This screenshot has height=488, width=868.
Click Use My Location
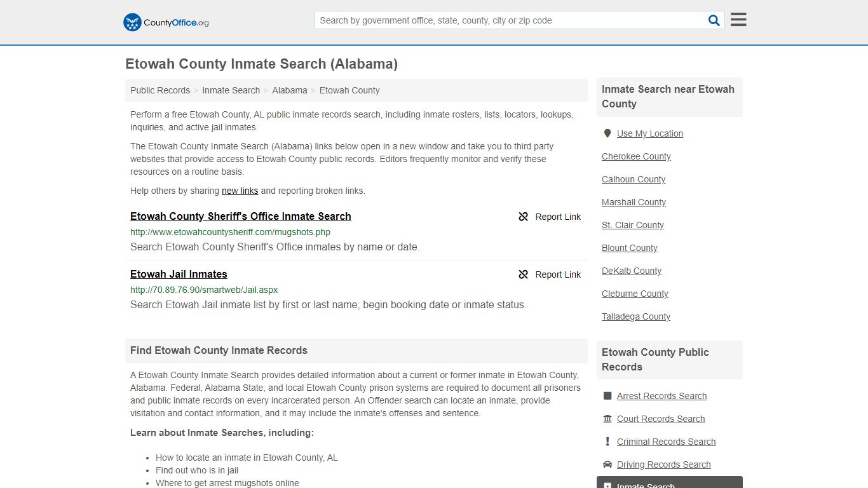click(650, 133)
